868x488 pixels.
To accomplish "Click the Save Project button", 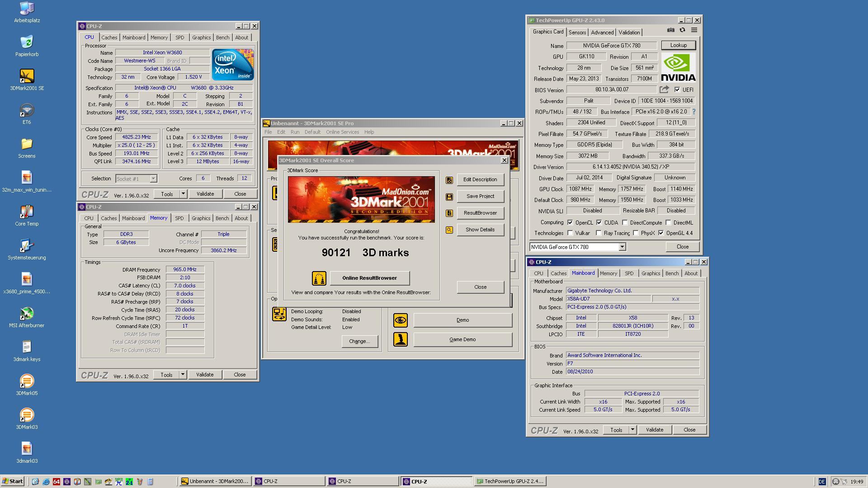I will click(x=480, y=197).
